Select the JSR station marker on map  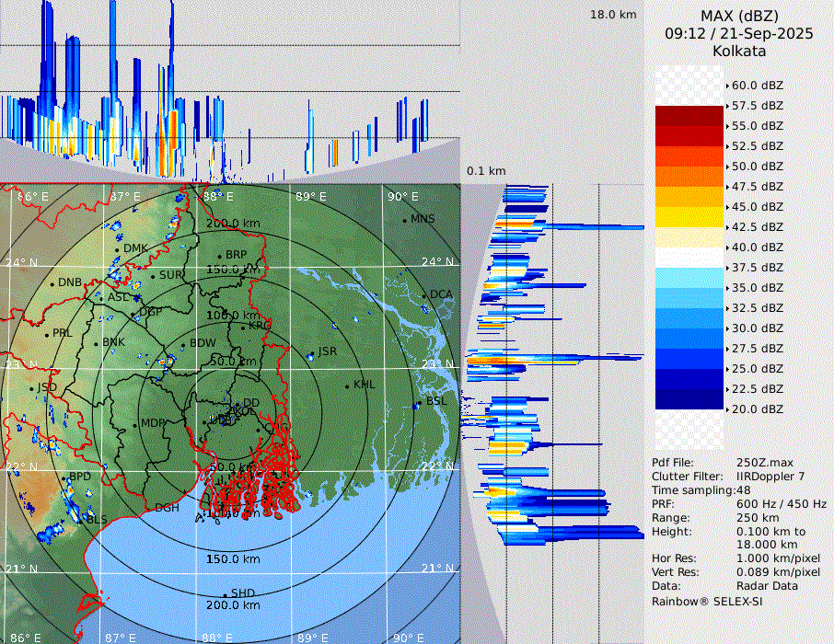[313, 352]
